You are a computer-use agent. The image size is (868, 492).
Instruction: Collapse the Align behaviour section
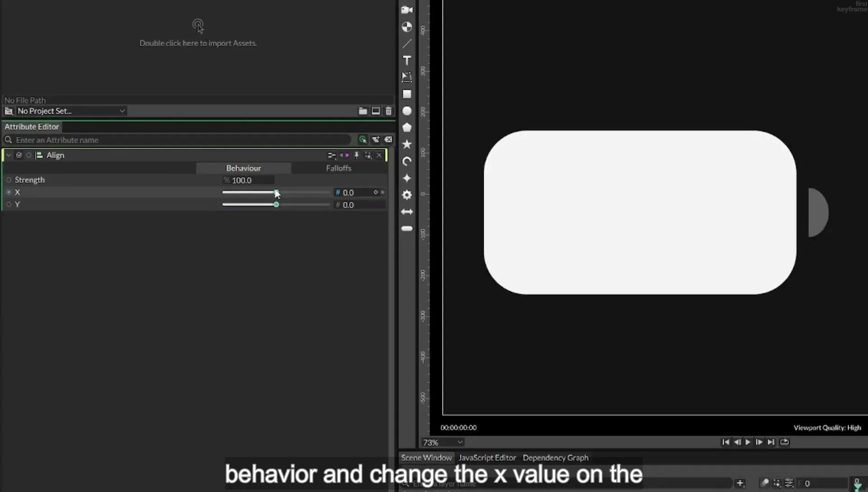tap(9, 155)
